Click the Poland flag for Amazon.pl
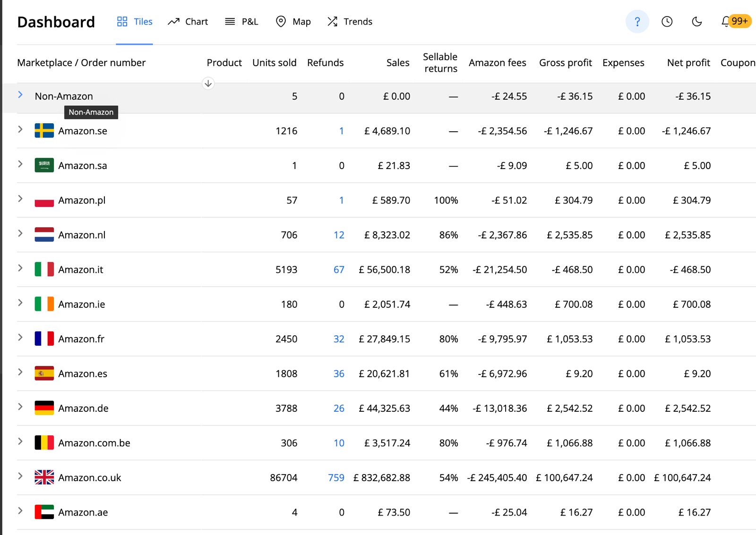 click(44, 200)
